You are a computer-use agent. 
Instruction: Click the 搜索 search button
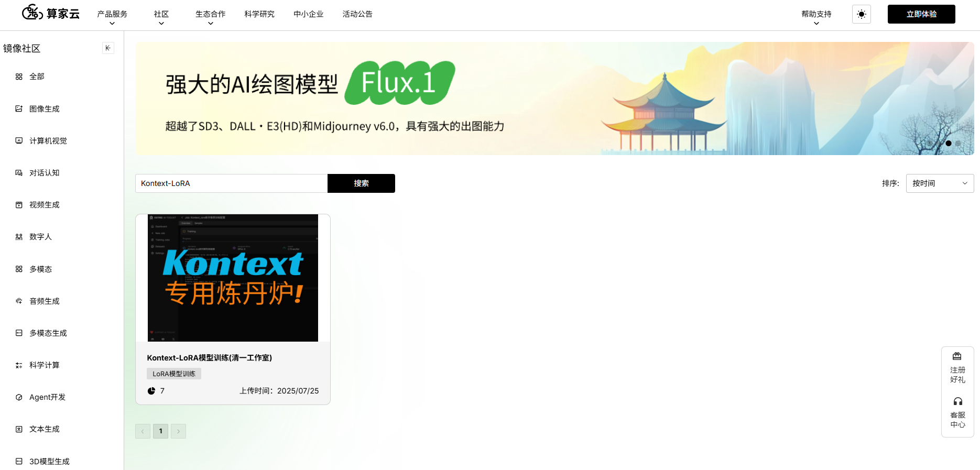(x=361, y=183)
